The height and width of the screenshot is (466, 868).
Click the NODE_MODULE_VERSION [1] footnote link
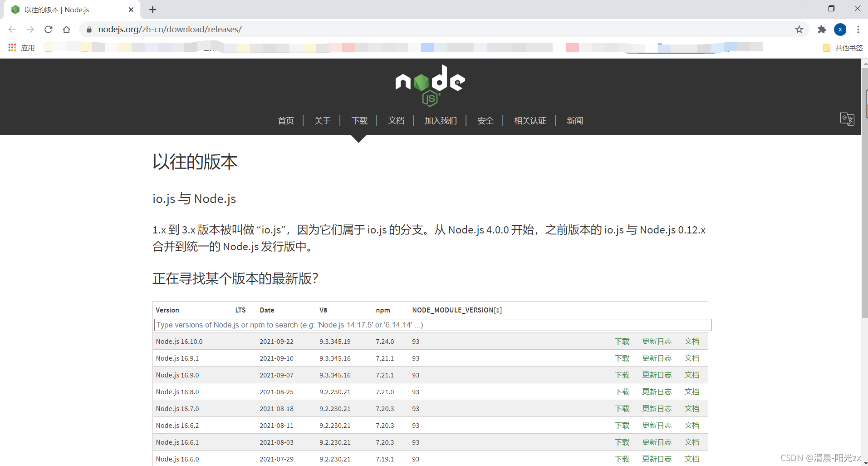[x=498, y=310]
